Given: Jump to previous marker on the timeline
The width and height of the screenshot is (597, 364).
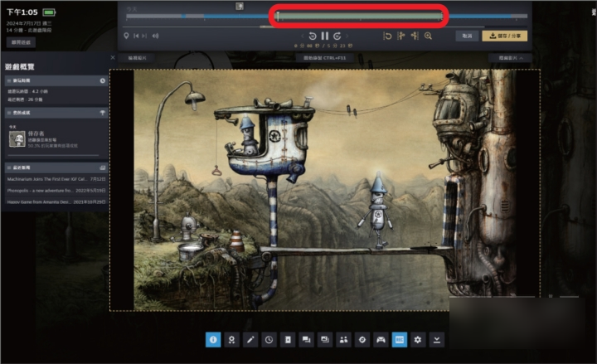Looking at the screenshot, I should tap(136, 36).
